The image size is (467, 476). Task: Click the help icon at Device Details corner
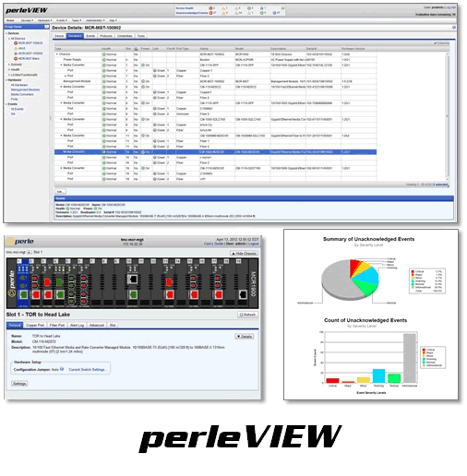click(x=454, y=28)
